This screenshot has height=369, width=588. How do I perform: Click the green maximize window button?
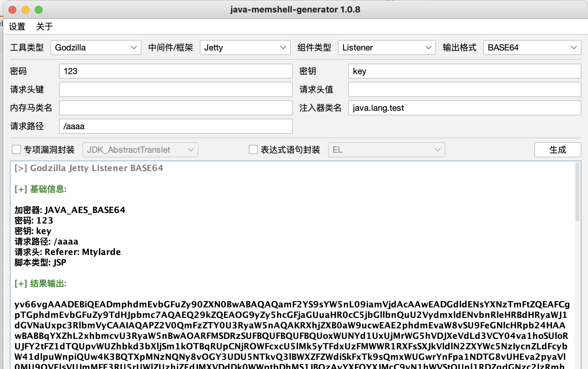(39, 10)
